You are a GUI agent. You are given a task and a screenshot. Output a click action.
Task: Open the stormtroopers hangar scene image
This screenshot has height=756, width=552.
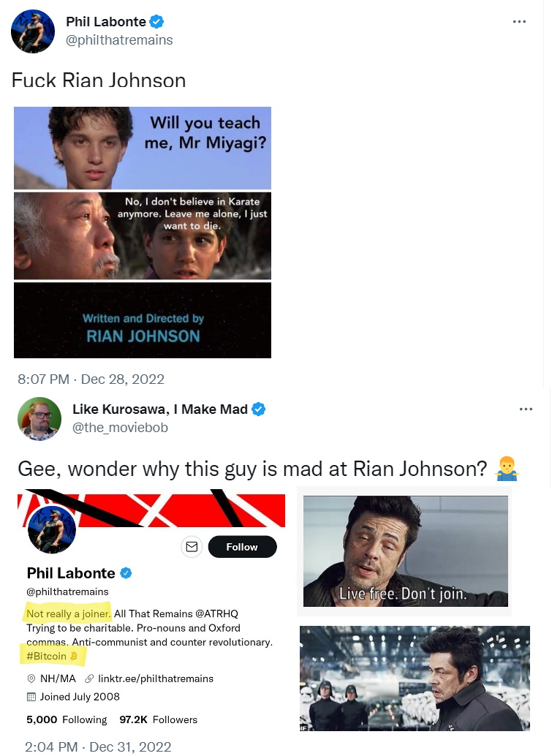(x=415, y=678)
